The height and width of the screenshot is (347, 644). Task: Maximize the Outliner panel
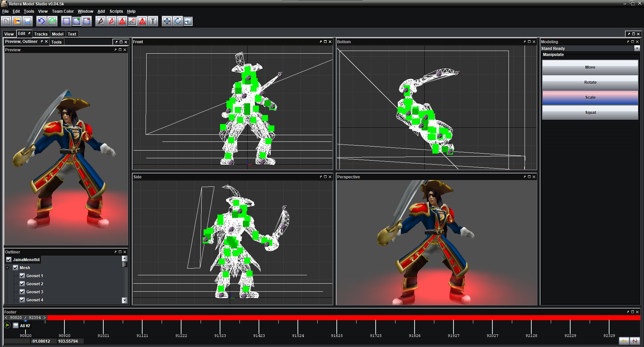coord(120,252)
